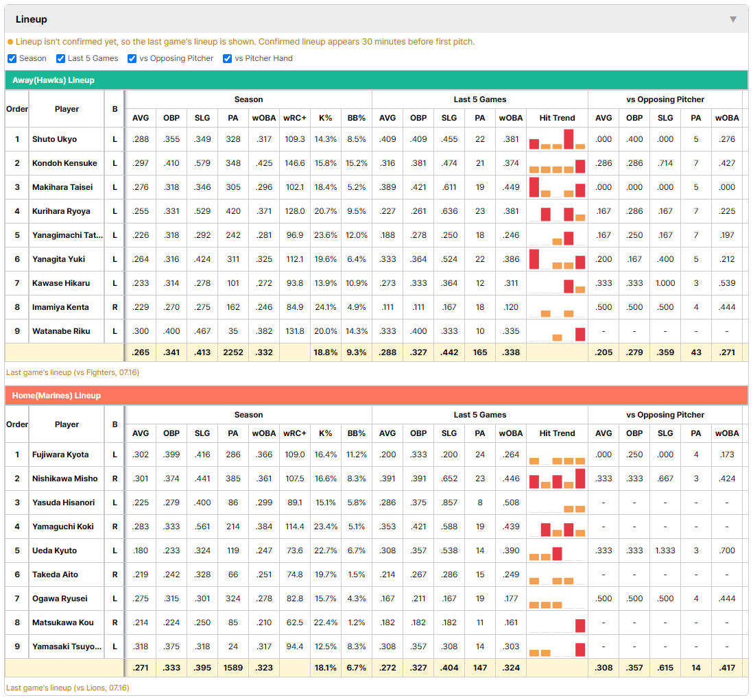Click the Away(Hawks) Lineup header
The height and width of the screenshot is (700, 753).
tap(376, 80)
